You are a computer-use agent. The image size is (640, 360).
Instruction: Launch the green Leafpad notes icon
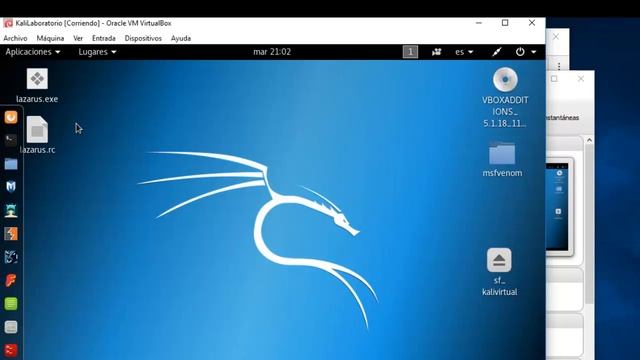11,304
